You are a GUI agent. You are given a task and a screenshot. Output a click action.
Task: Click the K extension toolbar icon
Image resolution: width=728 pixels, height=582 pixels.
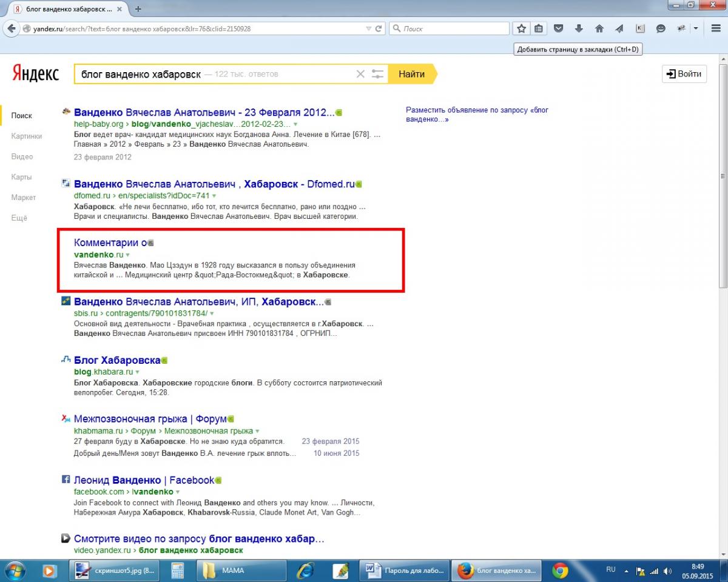point(640,28)
